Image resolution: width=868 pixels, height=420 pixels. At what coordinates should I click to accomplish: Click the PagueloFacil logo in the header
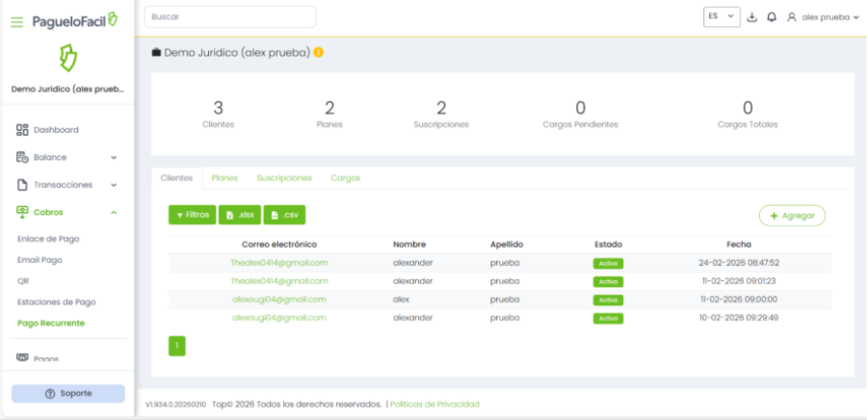click(x=75, y=20)
